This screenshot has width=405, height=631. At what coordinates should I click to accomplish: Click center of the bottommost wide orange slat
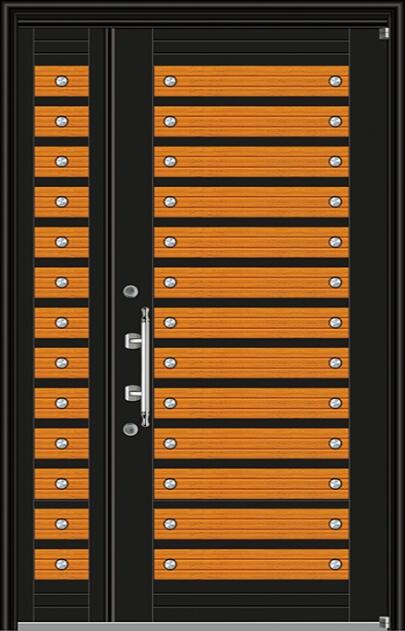tap(252, 564)
